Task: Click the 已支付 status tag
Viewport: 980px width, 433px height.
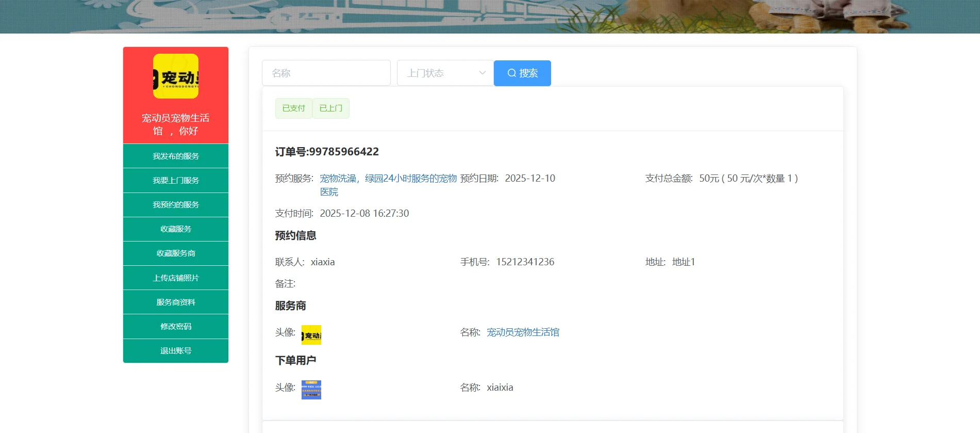Action: coord(294,108)
